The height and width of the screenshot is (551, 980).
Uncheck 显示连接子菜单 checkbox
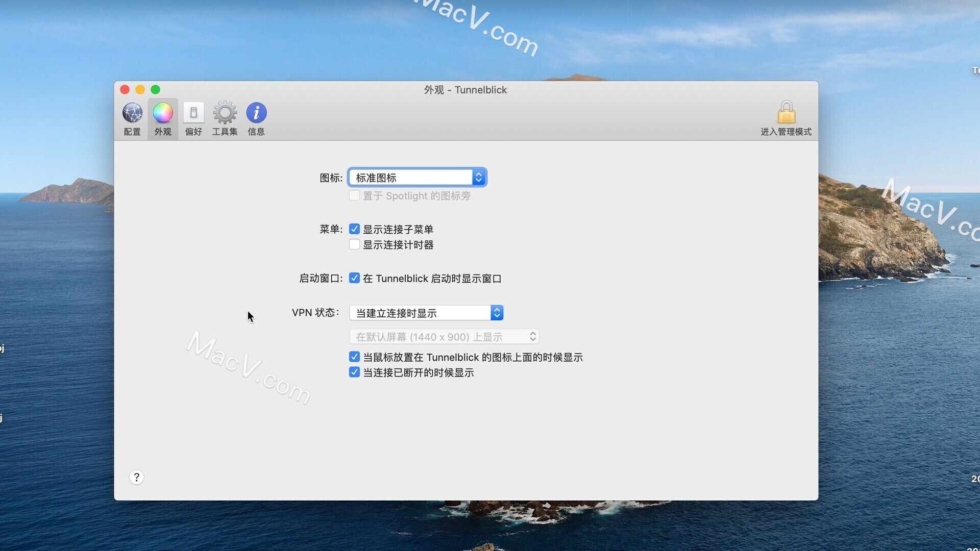pos(354,229)
